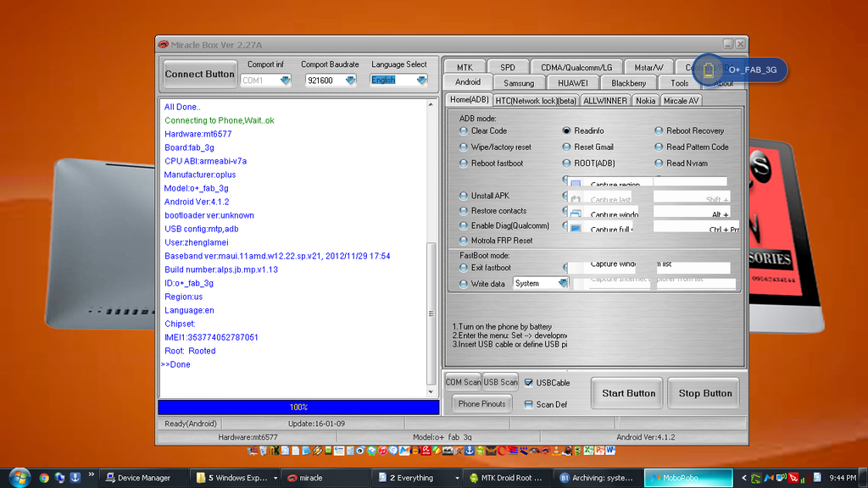Open Chrome from the quick launch
This screenshot has height=488, width=868.
click(x=43, y=478)
